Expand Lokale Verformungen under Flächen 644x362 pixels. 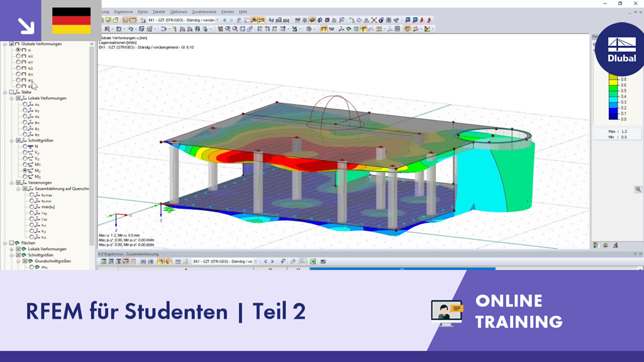[x=11, y=249]
